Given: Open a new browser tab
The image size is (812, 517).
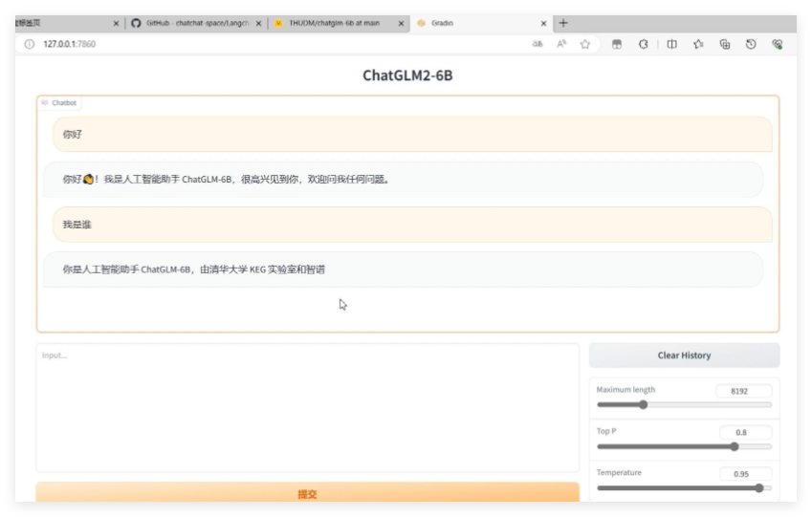Looking at the screenshot, I should 563,23.
